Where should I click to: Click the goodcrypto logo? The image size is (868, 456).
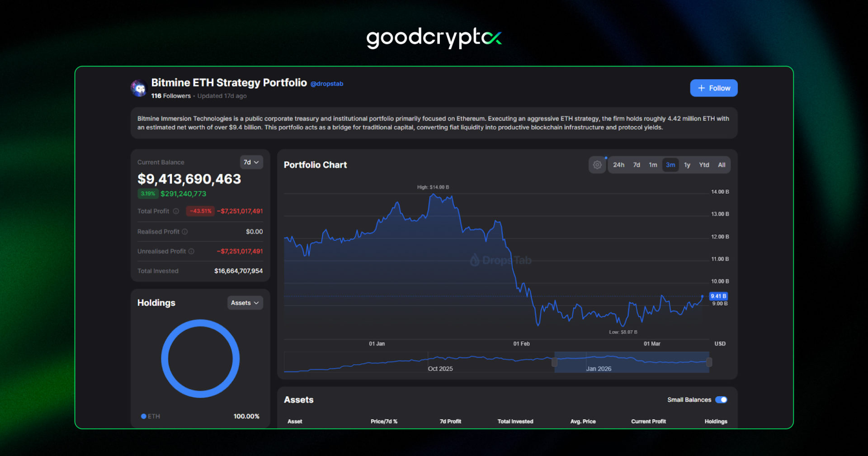[x=433, y=37]
